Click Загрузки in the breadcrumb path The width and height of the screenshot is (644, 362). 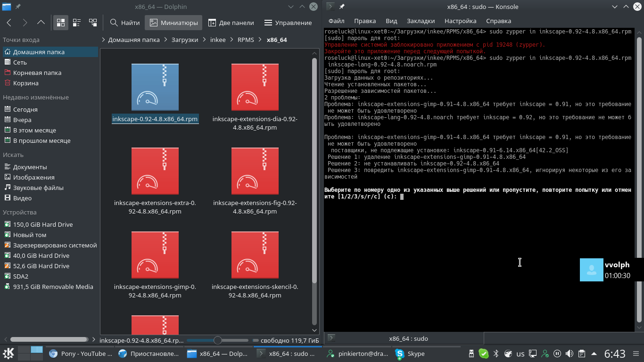(185, 40)
